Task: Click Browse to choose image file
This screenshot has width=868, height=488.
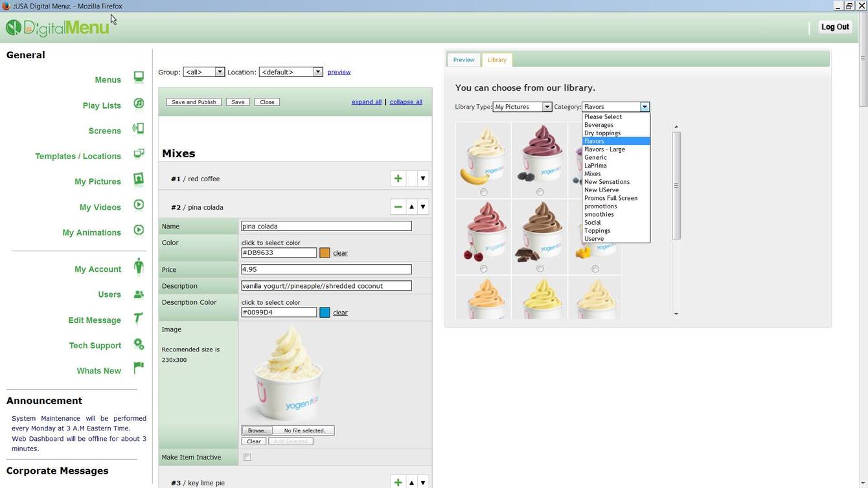Action: [x=257, y=430]
